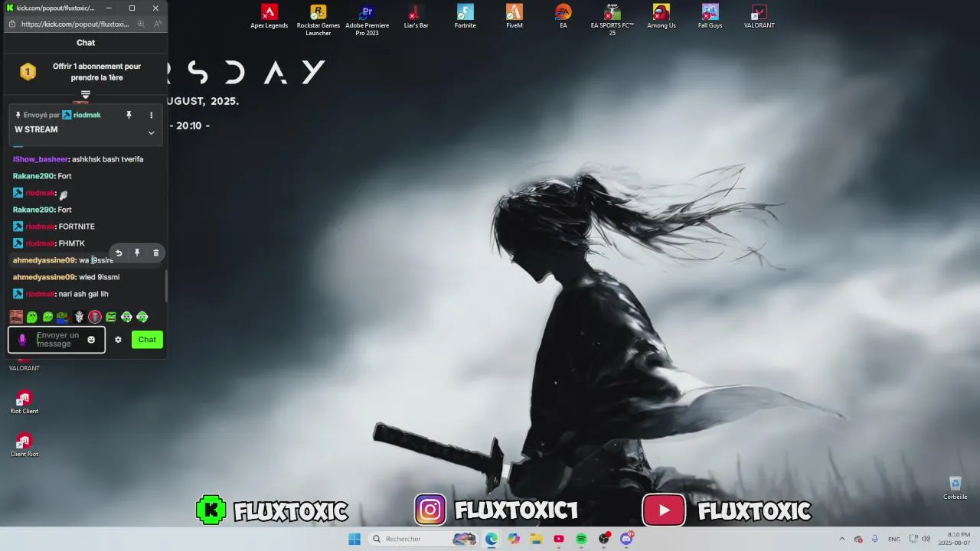Screen dimensions: 980x551
Task: Expand the pinned W STREAM message chevron
Action: (151, 132)
